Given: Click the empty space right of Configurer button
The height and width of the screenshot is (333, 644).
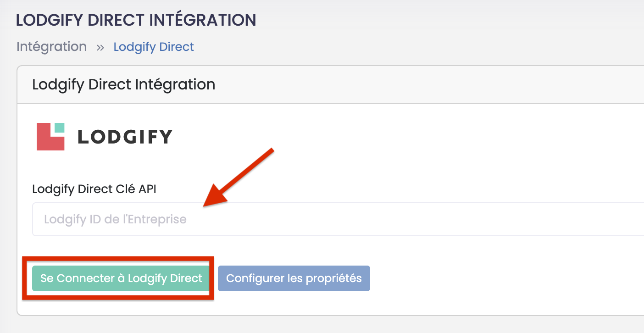Looking at the screenshot, I should [x=505, y=278].
